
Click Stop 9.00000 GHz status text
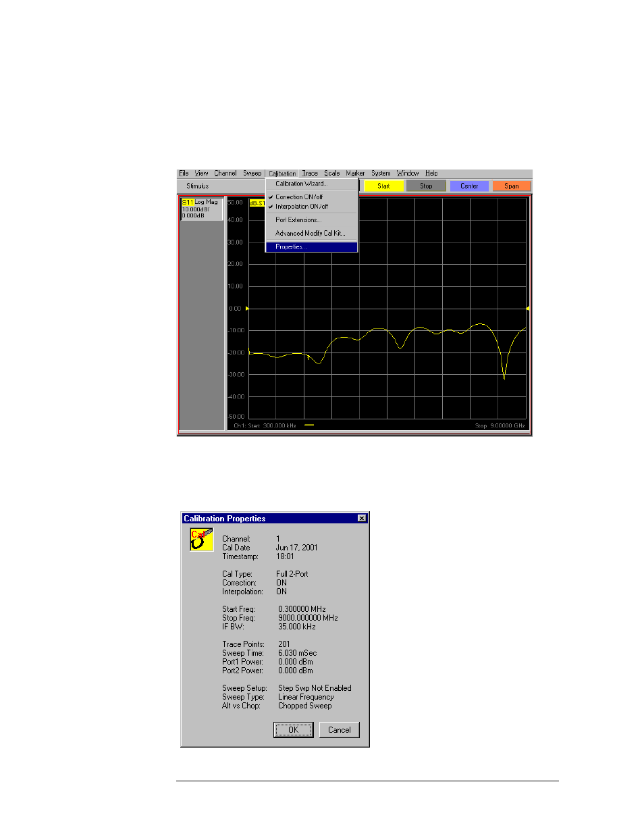pos(500,426)
